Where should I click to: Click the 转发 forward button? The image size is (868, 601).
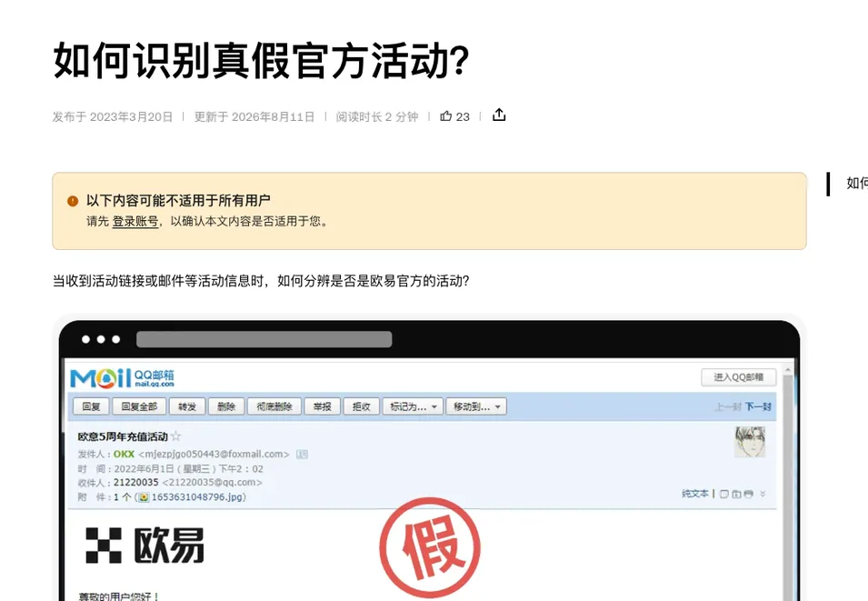click(x=187, y=406)
